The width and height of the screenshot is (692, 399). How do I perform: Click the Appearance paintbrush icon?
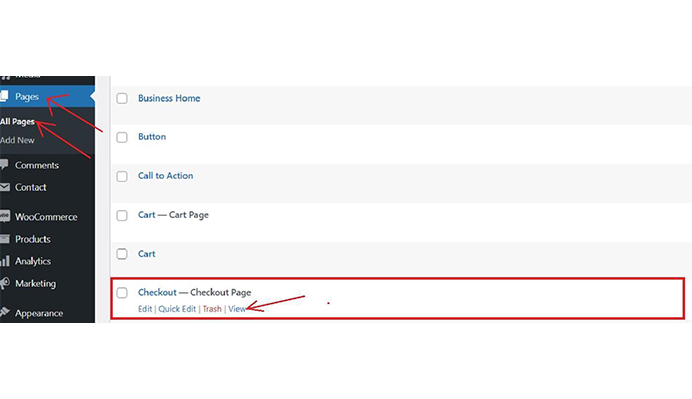[4, 312]
